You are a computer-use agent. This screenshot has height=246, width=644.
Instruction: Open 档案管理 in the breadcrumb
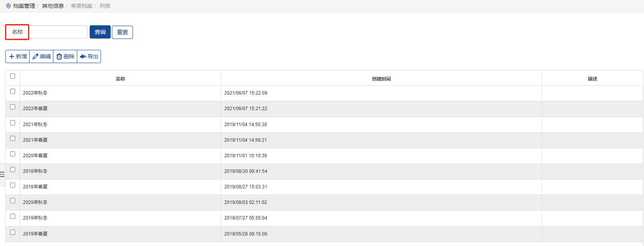coord(24,6)
